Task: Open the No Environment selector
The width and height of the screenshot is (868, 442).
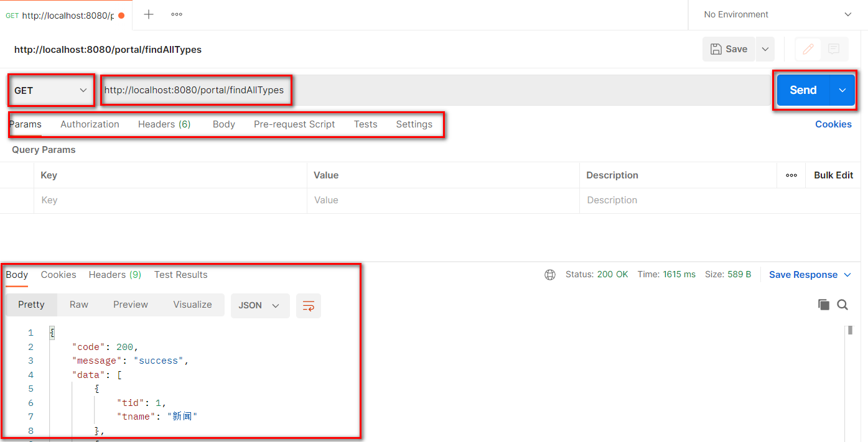Action: 777,14
